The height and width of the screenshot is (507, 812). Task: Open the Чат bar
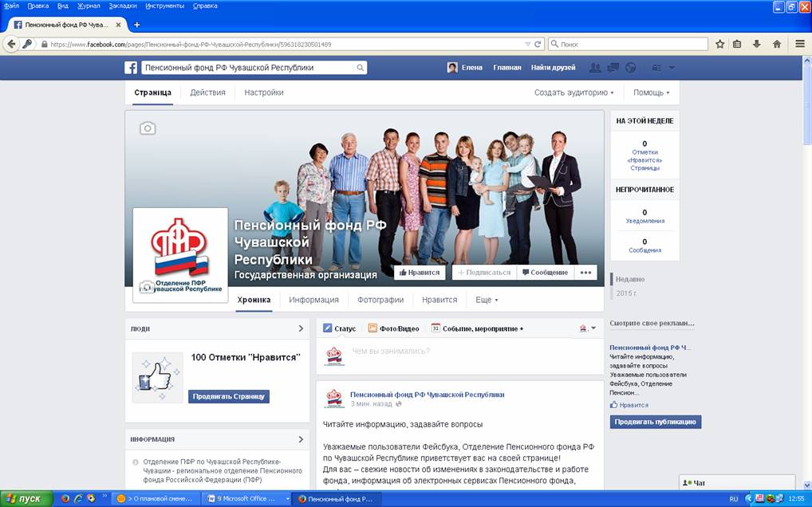[736, 482]
